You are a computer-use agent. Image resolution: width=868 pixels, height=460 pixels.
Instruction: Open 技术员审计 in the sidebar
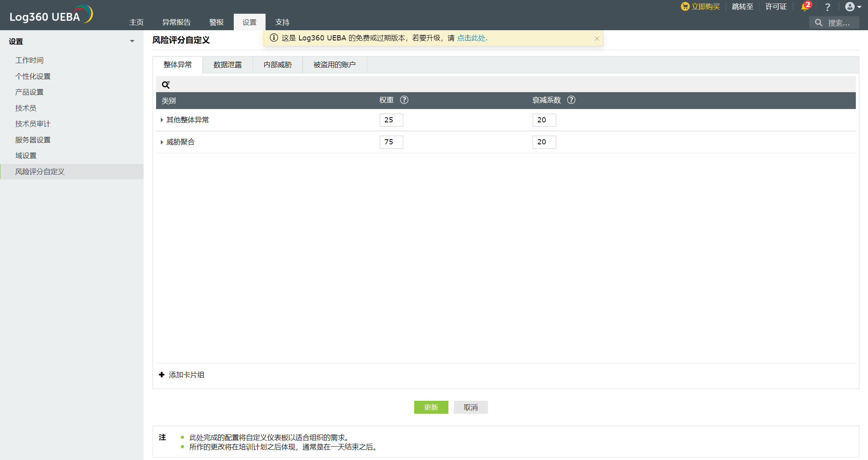[x=33, y=124]
